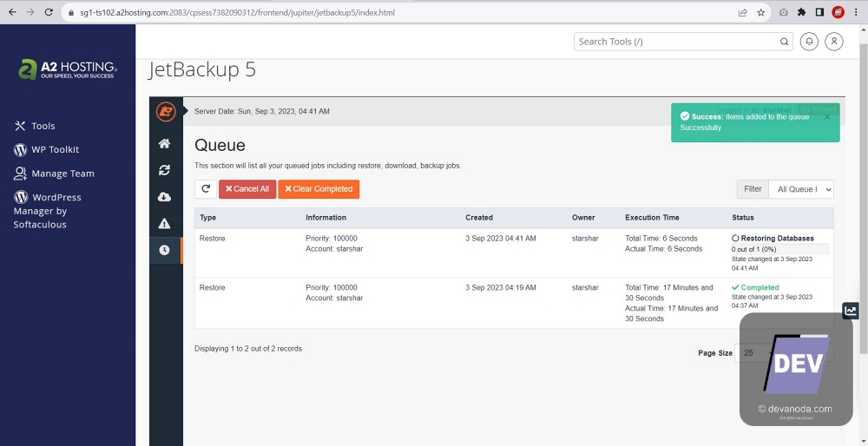Click 'Displaying 1 to 2 out of 2 records'
This screenshot has height=446, width=868.
(248, 349)
